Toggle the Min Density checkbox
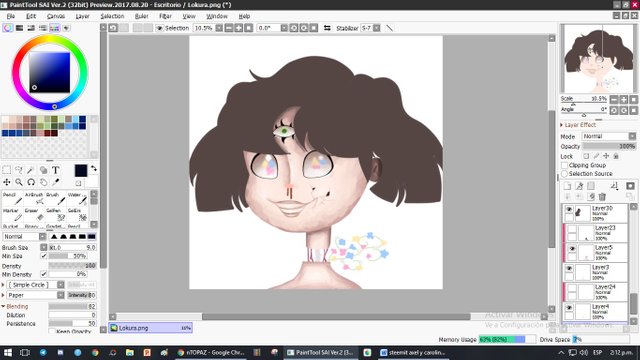Screen dimensions: 640x360 click(x=44, y=274)
